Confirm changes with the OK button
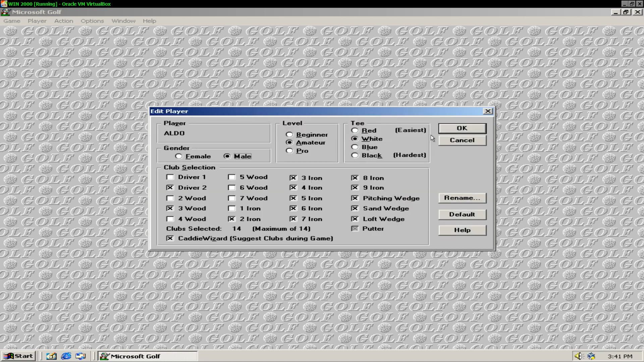Screen dimensions: 644x362 [462, 128]
